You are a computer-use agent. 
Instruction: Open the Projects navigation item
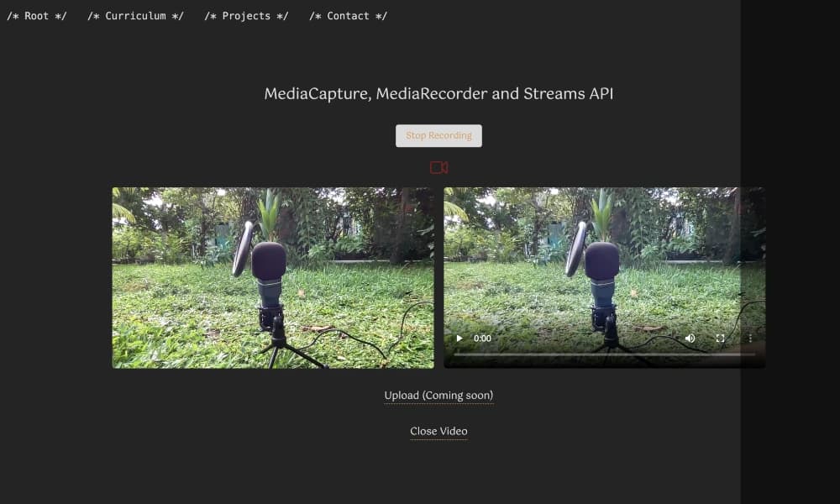click(246, 16)
